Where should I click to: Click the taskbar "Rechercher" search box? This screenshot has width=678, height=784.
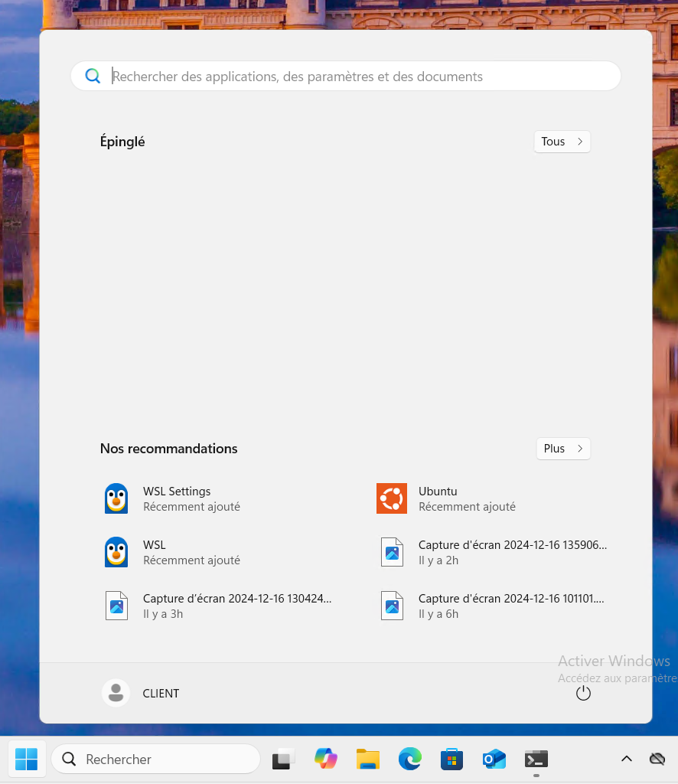156,759
